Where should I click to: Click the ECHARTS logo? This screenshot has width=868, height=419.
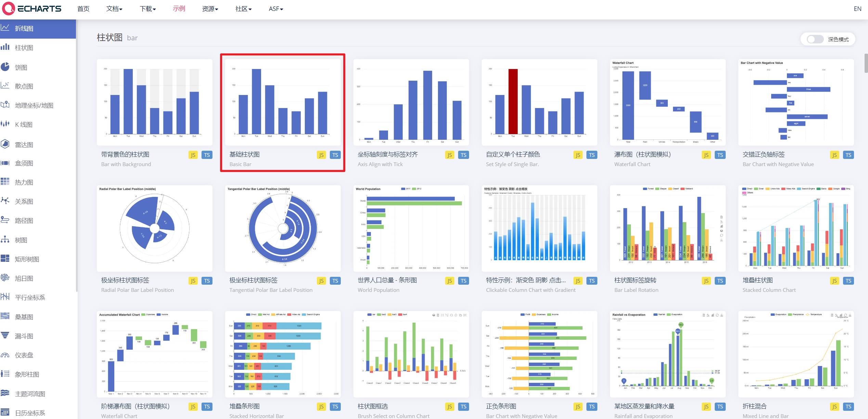[x=33, y=9]
